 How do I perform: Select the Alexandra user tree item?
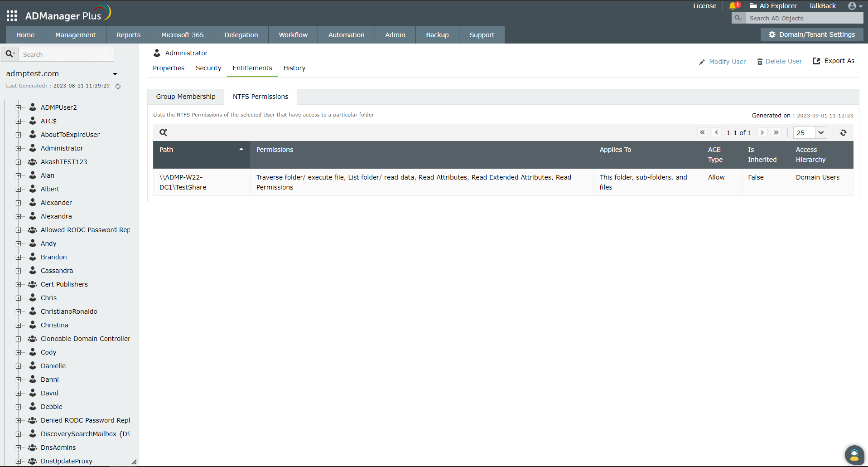[x=56, y=216]
